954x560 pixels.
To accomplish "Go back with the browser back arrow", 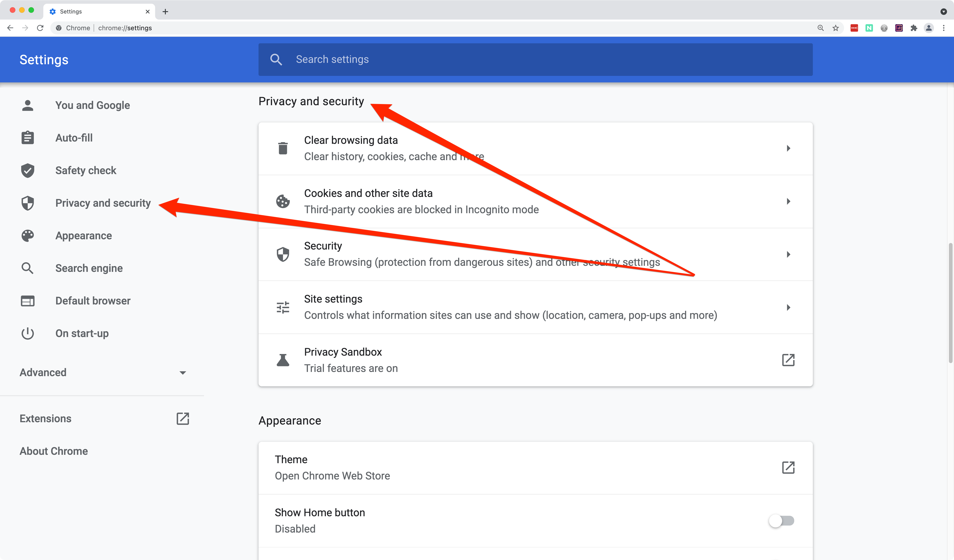I will point(10,28).
